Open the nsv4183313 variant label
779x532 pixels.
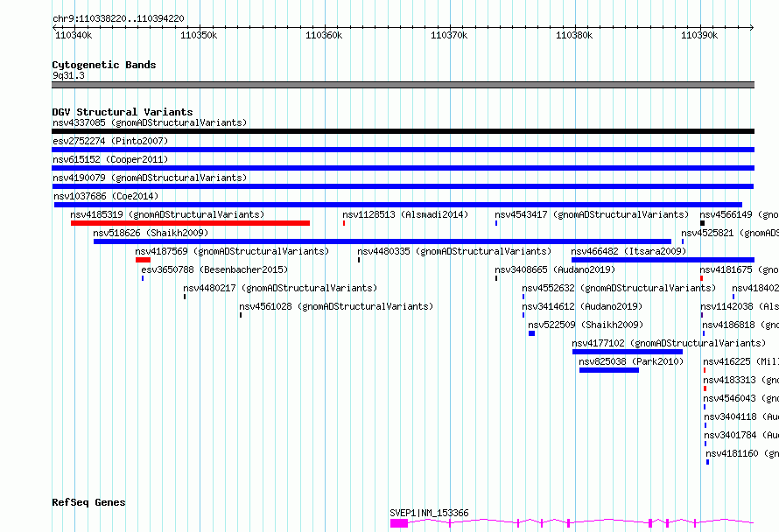pos(740,380)
